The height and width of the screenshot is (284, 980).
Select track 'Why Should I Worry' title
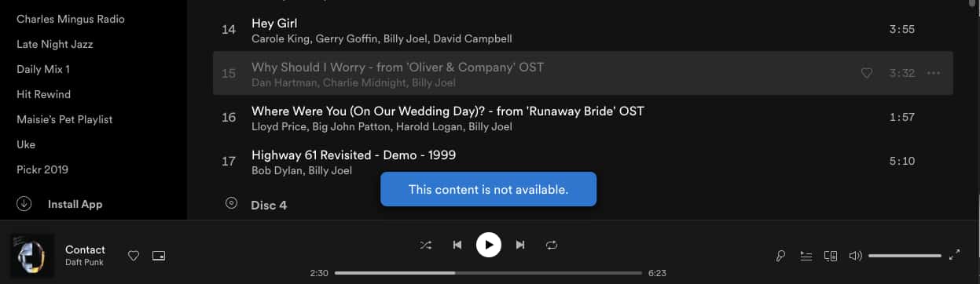(398, 67)
